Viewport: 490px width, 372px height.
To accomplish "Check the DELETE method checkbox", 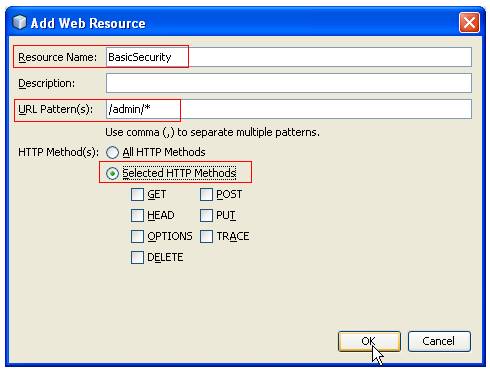I will click(137, 257).
